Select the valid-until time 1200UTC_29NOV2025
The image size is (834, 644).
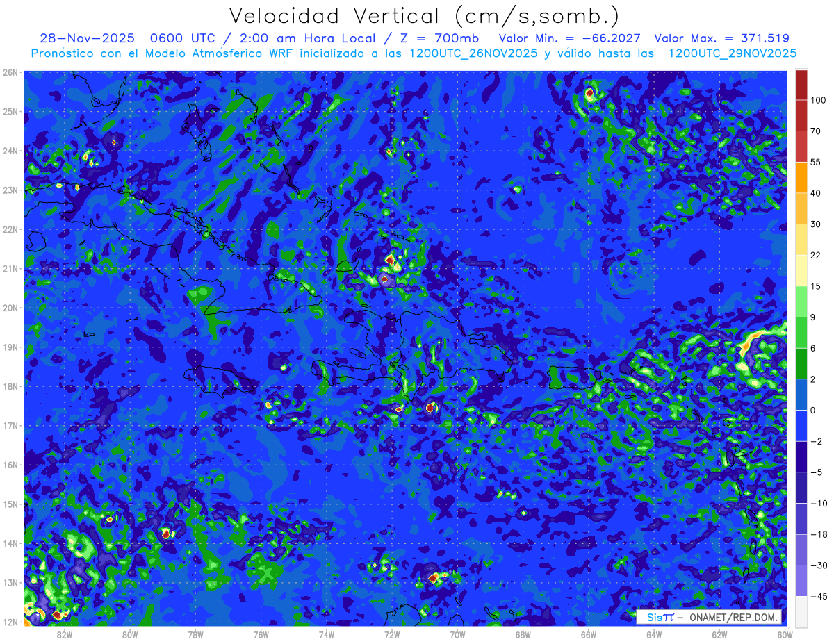733,53
